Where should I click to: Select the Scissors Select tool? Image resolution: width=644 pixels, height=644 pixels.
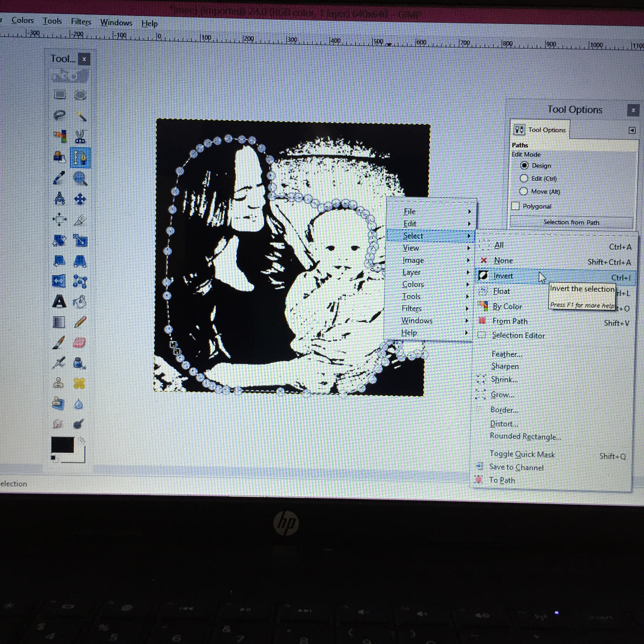pyautogui.click(x=80, y=137)
